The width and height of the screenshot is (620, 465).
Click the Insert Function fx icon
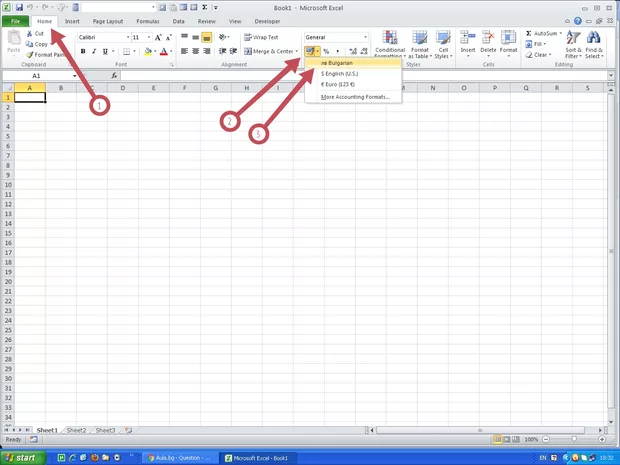pos(114,76)
